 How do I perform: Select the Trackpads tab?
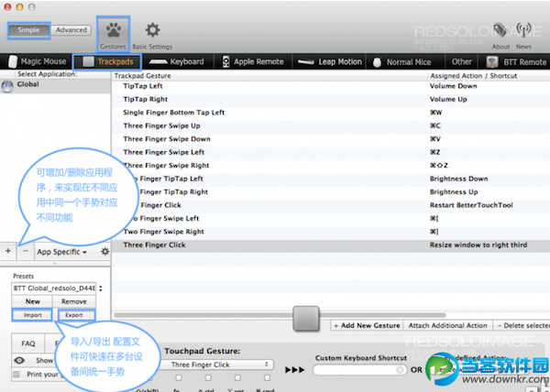107,61
